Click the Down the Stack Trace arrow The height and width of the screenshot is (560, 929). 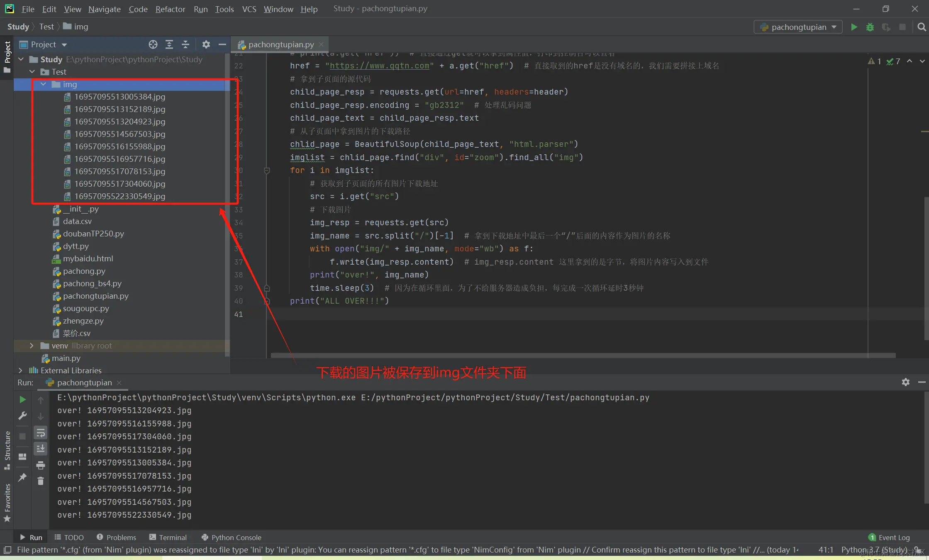pyautogui.click(x=41, y=416)
